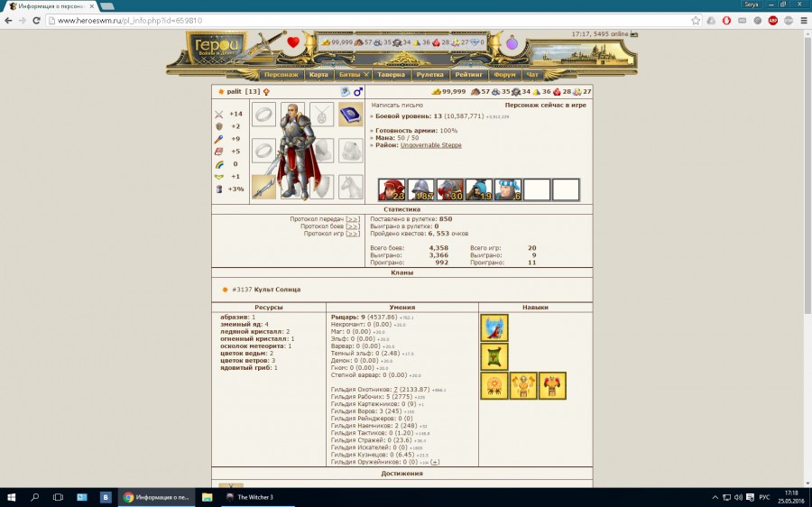Image resolution: width=812 pixels, height=507 pixels.
Task: Click the Боевой уровень: 13 text
Action: pyautogui.click(x=409, y=116)
